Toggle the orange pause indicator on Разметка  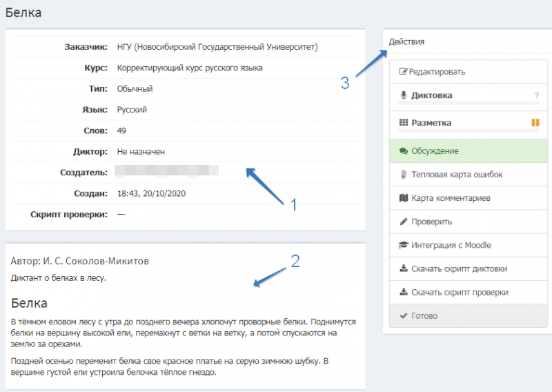[x=535, y=123]
